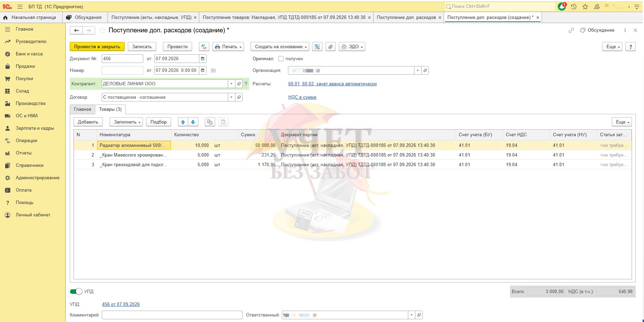Move the row down with the blue arrow
Viewport: 644px width, 322px height.
tap(193, 122)
